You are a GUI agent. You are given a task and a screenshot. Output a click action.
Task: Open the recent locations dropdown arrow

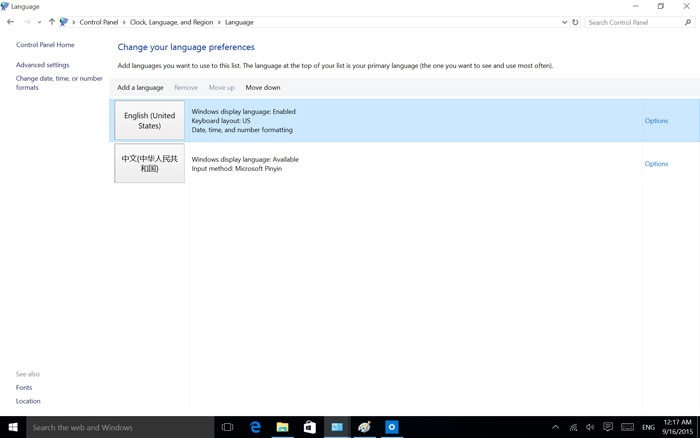pos(39,22)
